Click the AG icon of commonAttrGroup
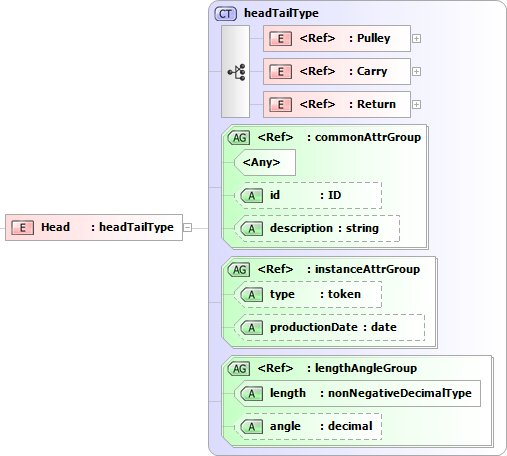Image resolution: width=507 pixels, height=456 pixels. click(x=239, y=137)
